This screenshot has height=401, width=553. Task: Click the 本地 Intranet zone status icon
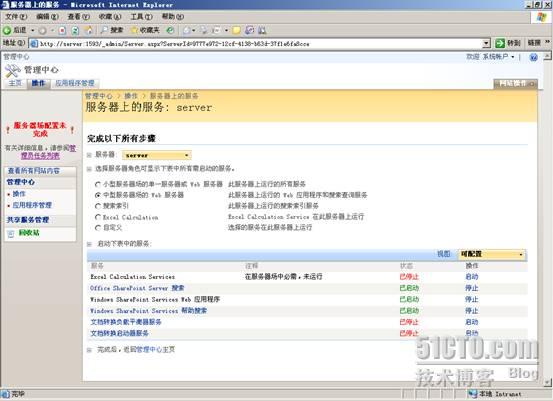[x=473, y=394]
